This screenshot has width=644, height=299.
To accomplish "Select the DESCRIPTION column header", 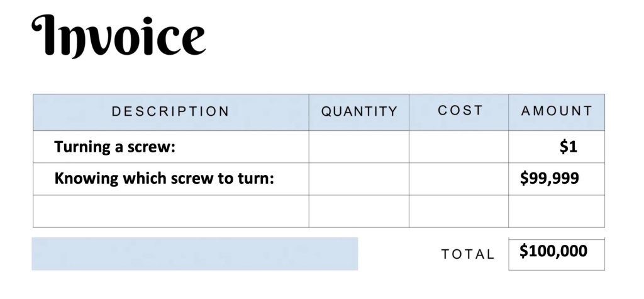I will (x=171, y=112).
